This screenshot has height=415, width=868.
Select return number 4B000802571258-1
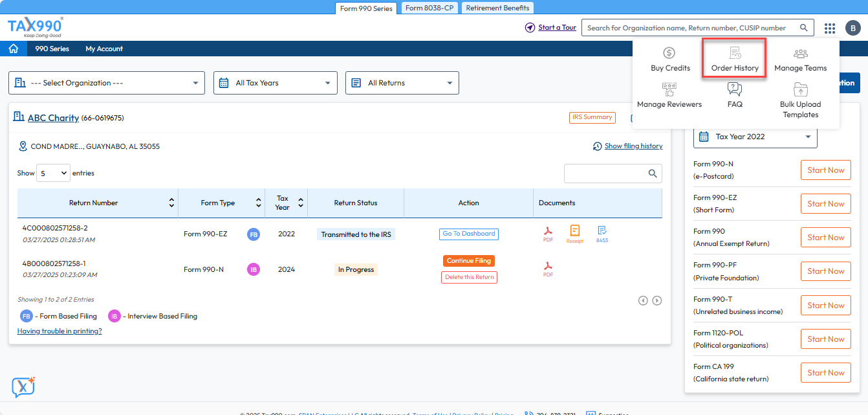coord(54,264)
